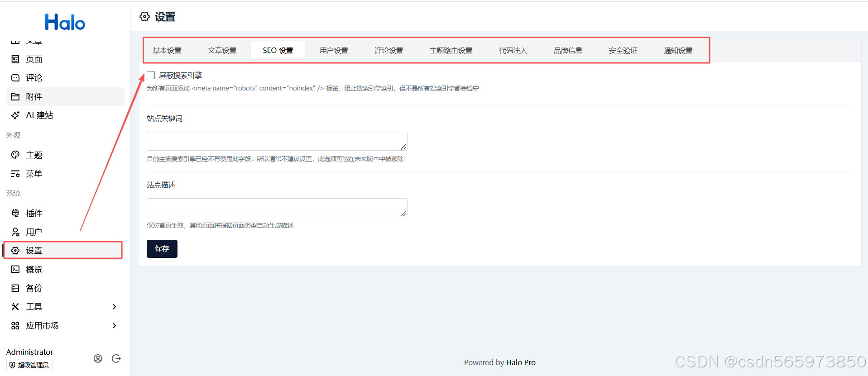This screenshot has height=376, width=868.
Task: Click the Halo logo
Action: [65, 22]
